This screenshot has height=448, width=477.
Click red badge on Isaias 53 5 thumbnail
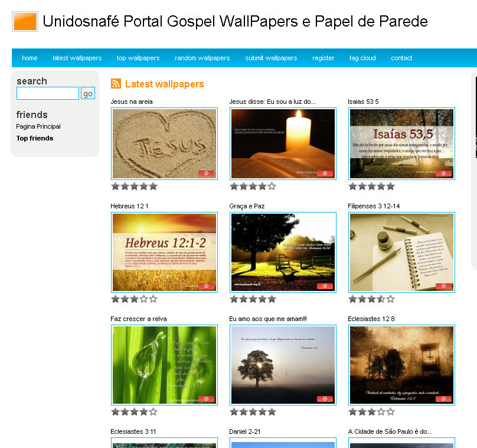[x=443, y=174]
